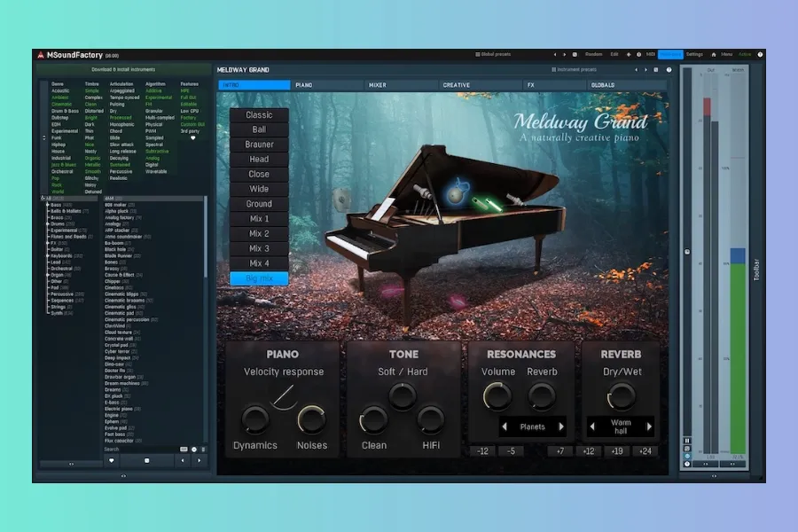Viewport: 798px width, 532px height.
Task: Click the home icon in top toolbar
Action: click(x=712, y=54)
